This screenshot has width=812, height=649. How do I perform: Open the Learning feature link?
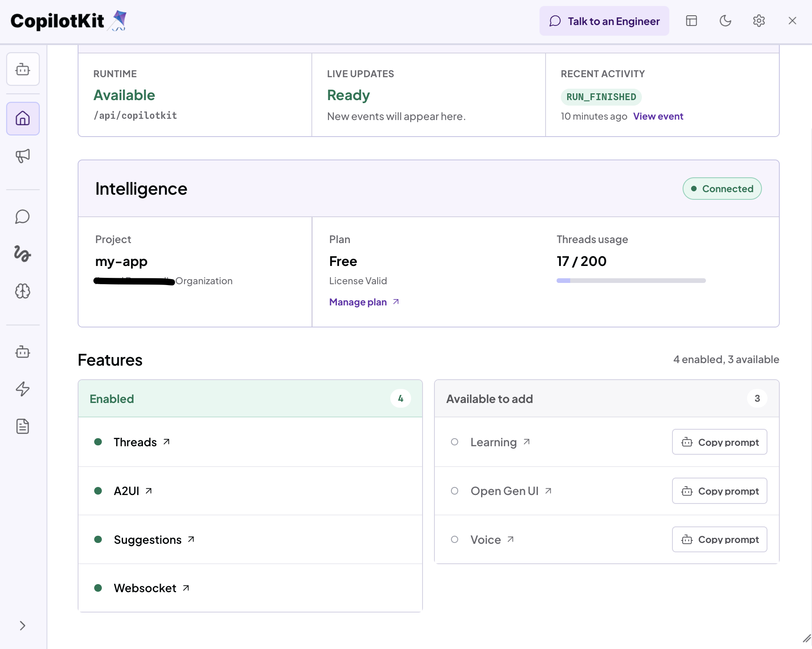[500, 442]
